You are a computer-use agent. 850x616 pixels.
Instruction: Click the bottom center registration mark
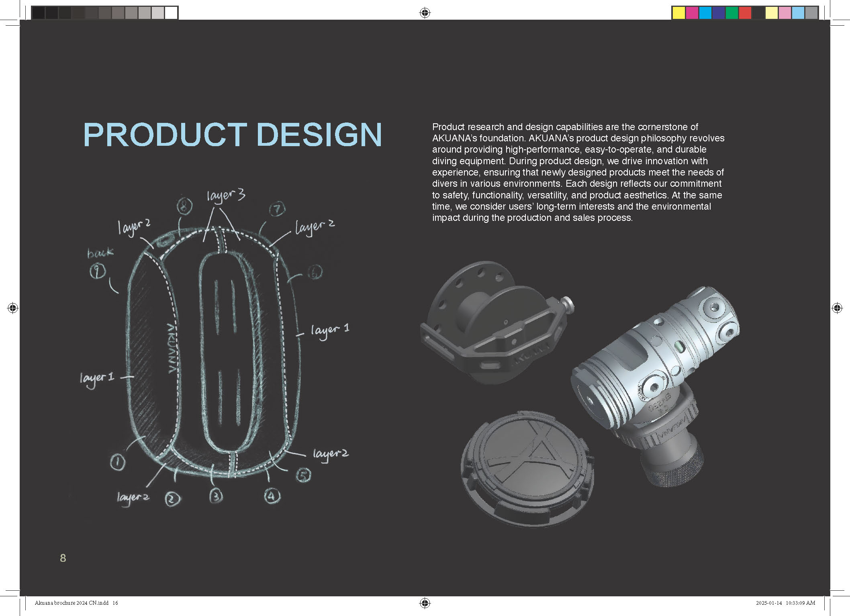point(425,603)
